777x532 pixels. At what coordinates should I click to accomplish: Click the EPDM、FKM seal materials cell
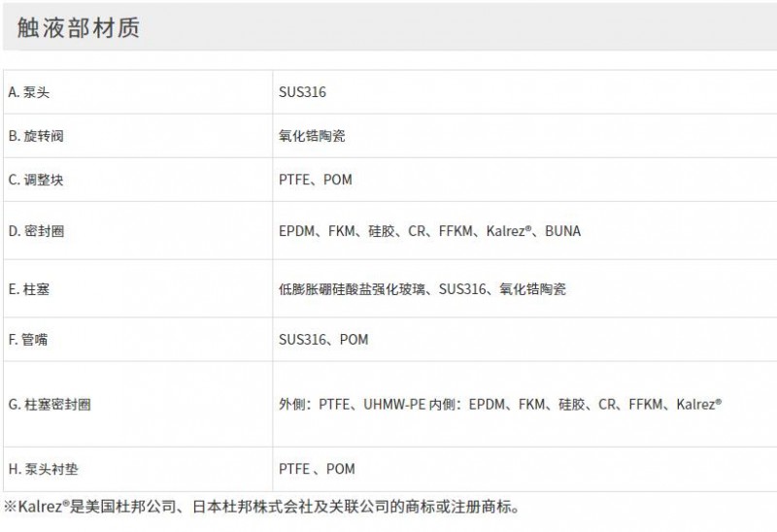tap(429, 231)
